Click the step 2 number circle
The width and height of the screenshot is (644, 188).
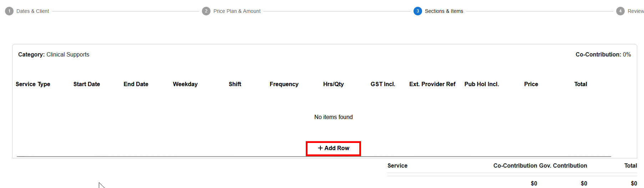point(206,11)
